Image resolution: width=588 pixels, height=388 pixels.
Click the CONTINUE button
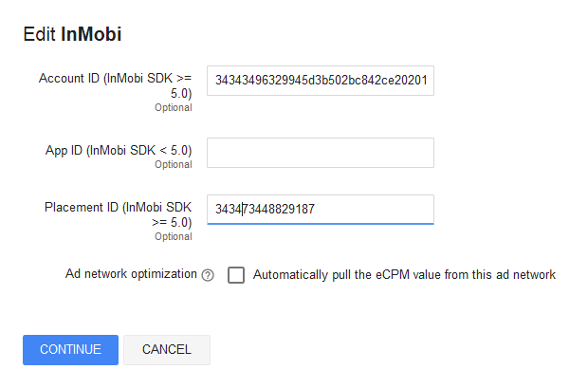click(x=70, y=349)
